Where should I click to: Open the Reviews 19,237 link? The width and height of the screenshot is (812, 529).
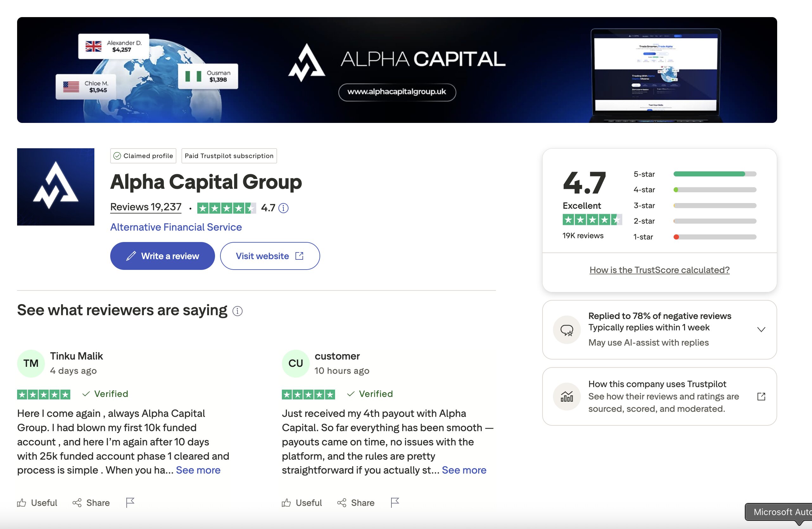point(146,207)
